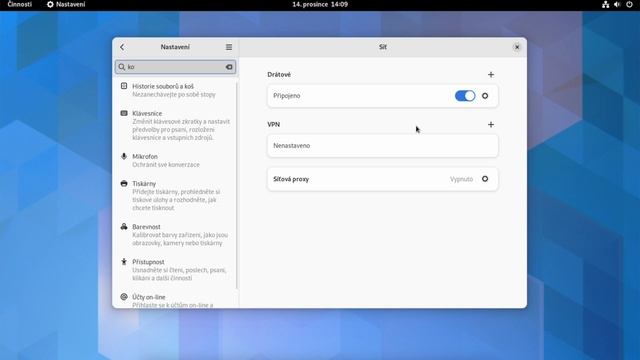This screenshot has height=360, width=640.
Task: Open Účty on-line settings entry
Action: point(176,300)
